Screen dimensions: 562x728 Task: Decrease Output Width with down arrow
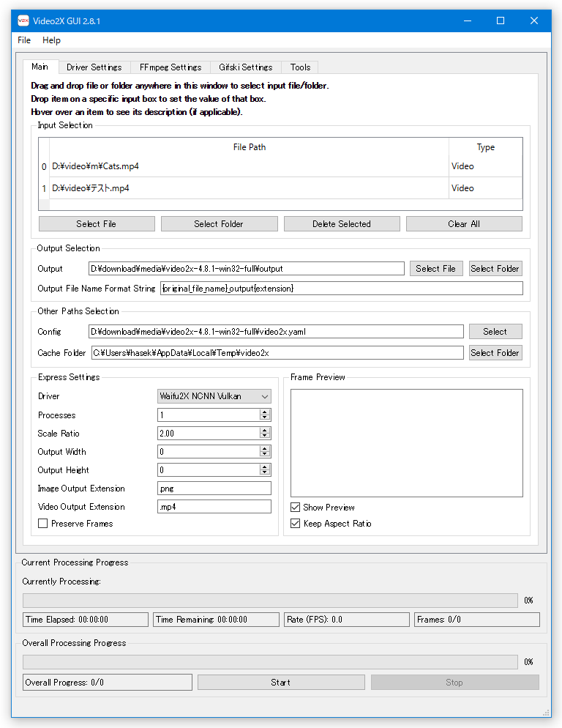[x=264, y=454]
